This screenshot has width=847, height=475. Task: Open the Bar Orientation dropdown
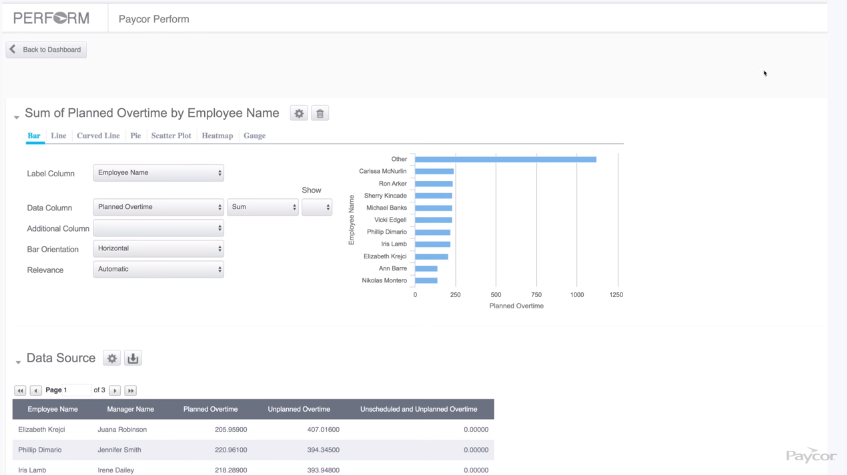158,249
